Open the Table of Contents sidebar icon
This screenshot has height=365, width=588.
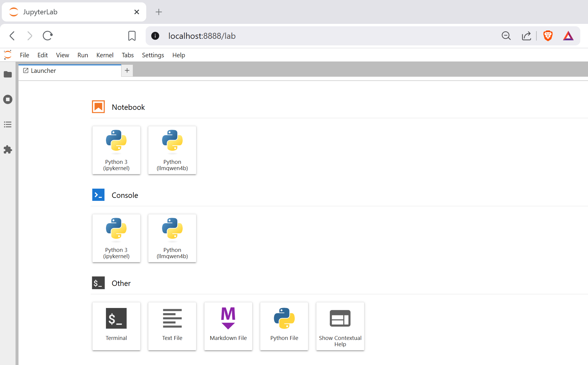[8, 124]
